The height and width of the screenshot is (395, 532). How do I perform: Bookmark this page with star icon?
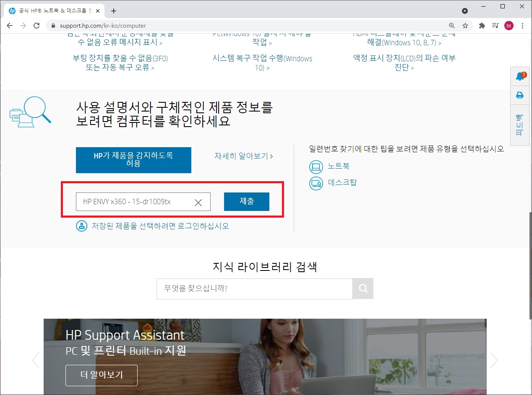tap(465, 26)
